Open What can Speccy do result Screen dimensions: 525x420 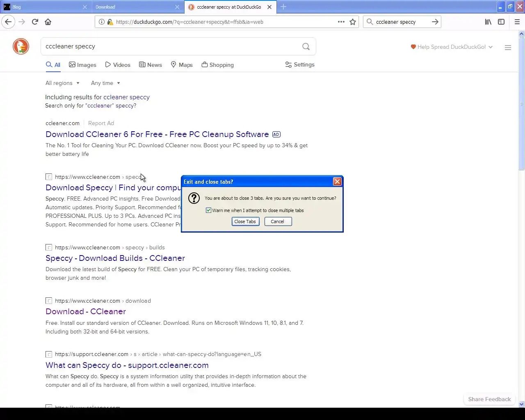(127, 365)
